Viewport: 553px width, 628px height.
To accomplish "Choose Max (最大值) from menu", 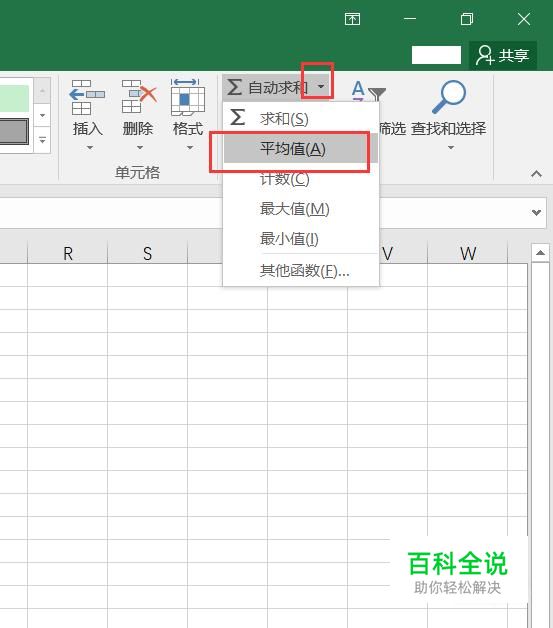I will [x=301, y=209].
